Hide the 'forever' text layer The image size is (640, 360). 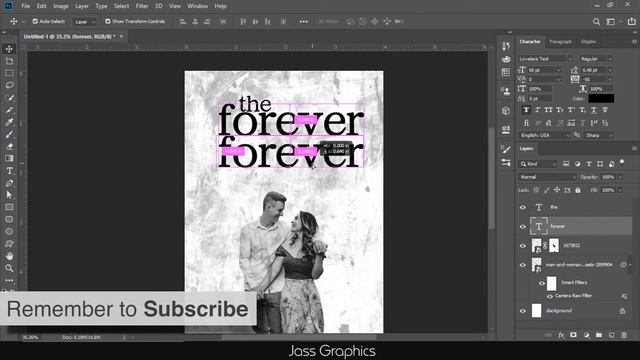(x=523, y=227)
